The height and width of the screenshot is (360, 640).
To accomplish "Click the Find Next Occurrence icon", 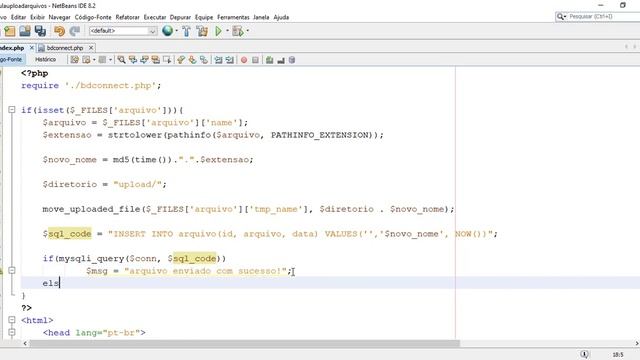I will [x=144, y=60].
